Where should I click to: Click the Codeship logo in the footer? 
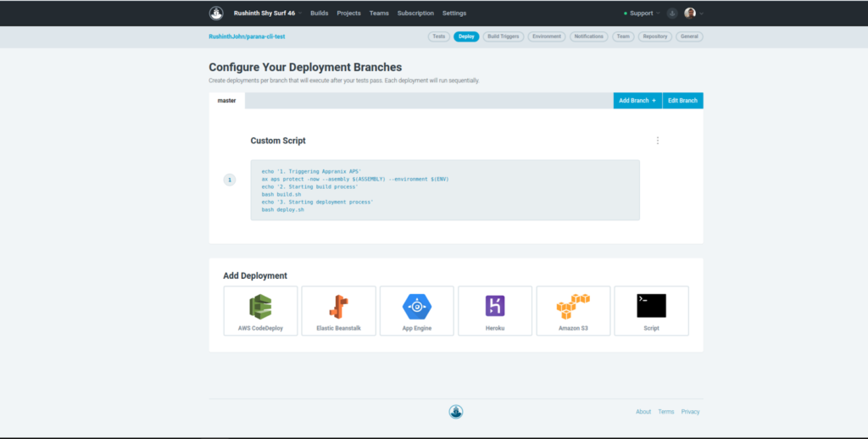click(455, 412)
